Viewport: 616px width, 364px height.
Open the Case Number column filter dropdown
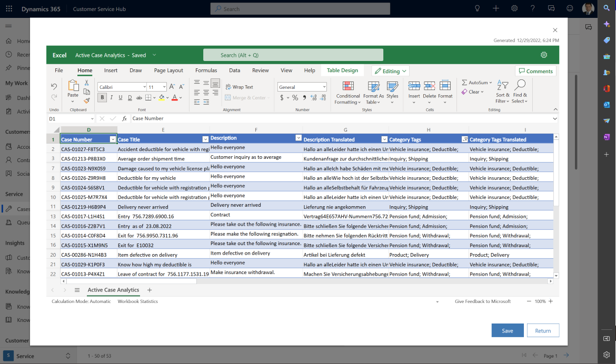tap(113, 139)
